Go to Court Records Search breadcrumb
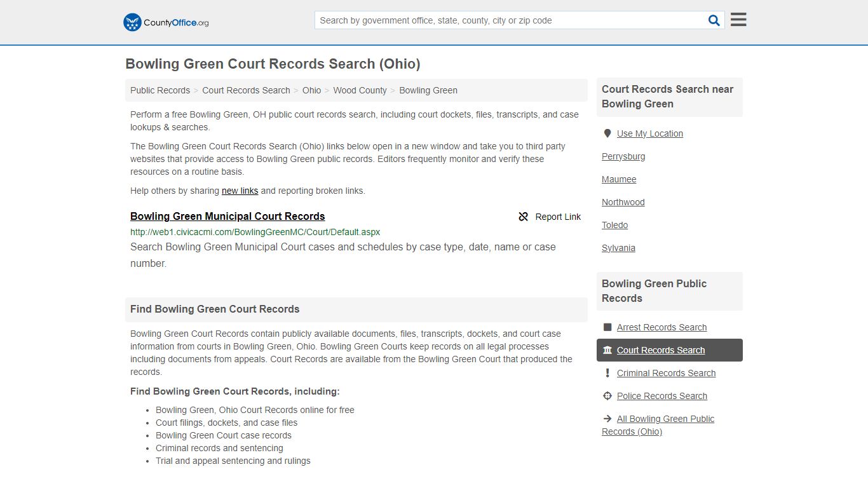 246,90
